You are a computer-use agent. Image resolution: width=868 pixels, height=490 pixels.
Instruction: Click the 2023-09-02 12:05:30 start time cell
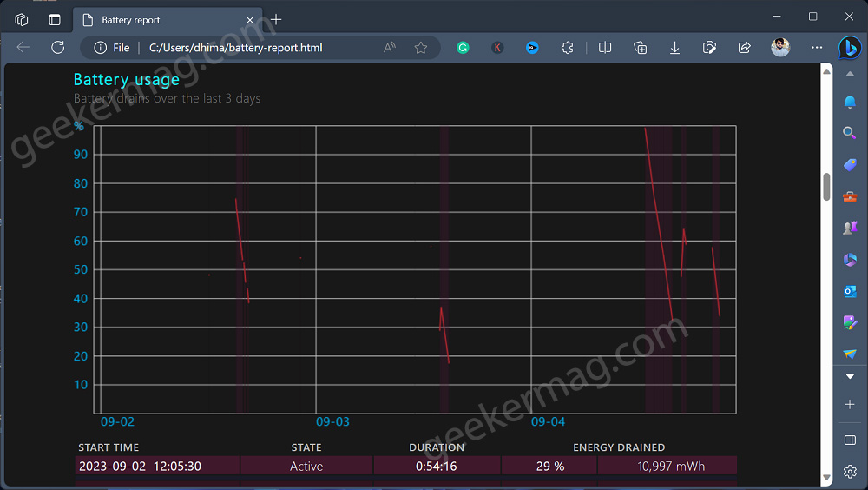157,467
